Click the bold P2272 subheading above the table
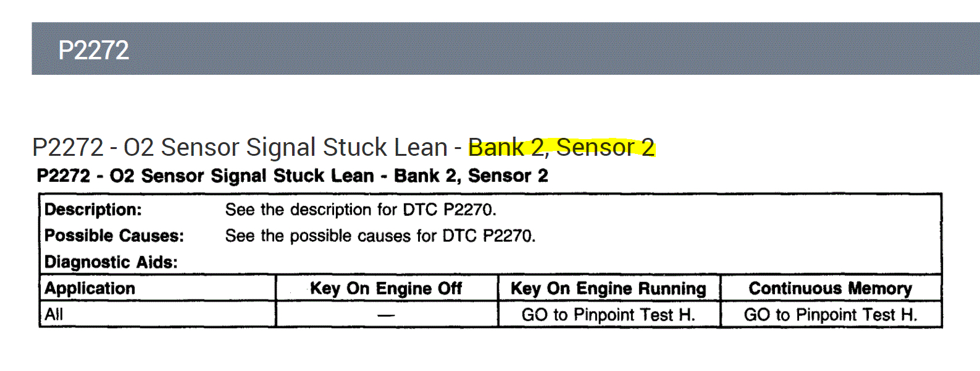 (x=292, y=176)
